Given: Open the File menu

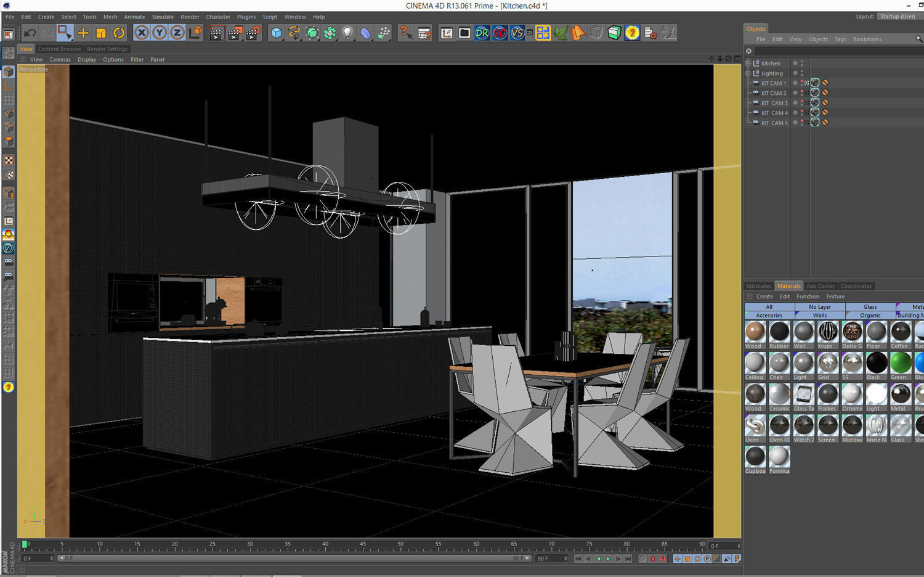Looking at the screenshot, I should coord(10,17).
